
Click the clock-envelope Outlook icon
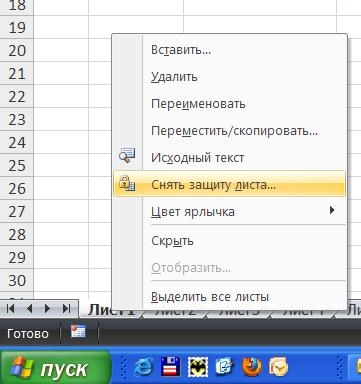click(x=278, y=367)
